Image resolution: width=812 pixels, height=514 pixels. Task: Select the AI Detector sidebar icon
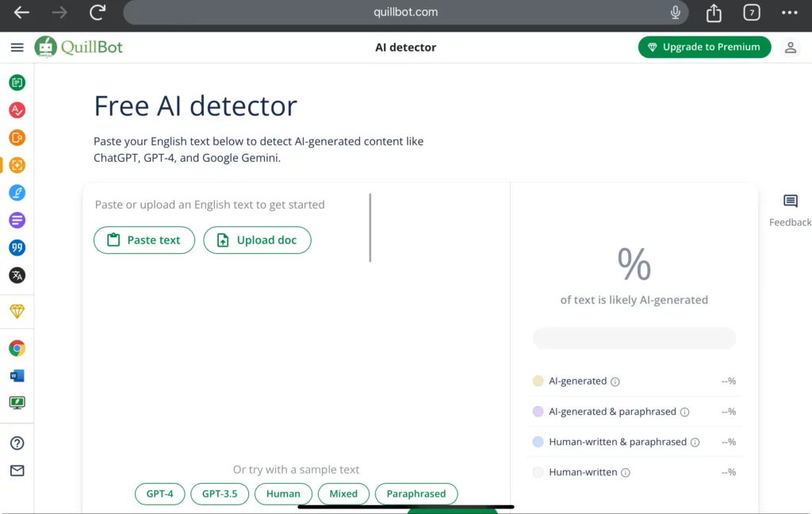pos(17,165)
